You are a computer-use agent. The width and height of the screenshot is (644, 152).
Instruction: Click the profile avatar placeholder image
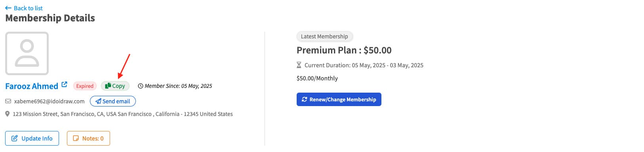(x=27, y=53)
